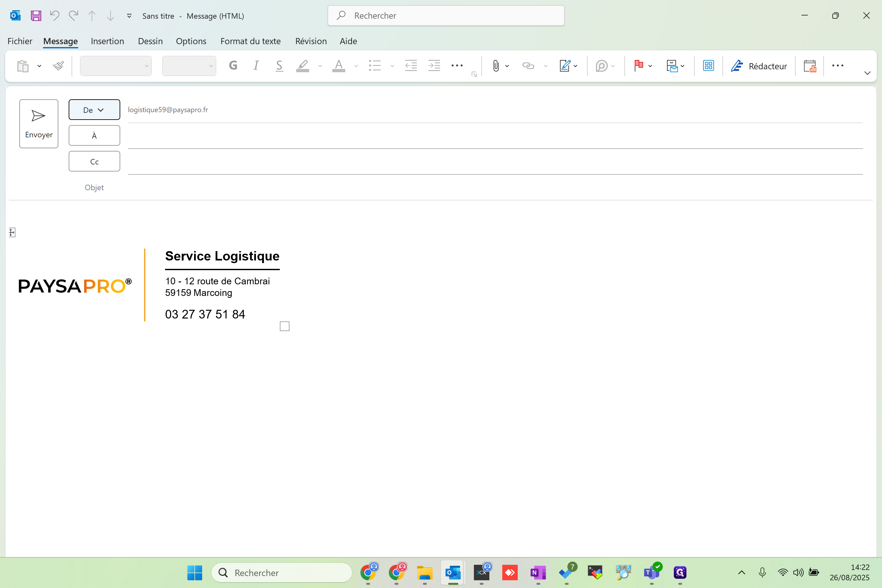Select the Message tab
This screenshot has width=882, height=588.
tap(60, 41)
